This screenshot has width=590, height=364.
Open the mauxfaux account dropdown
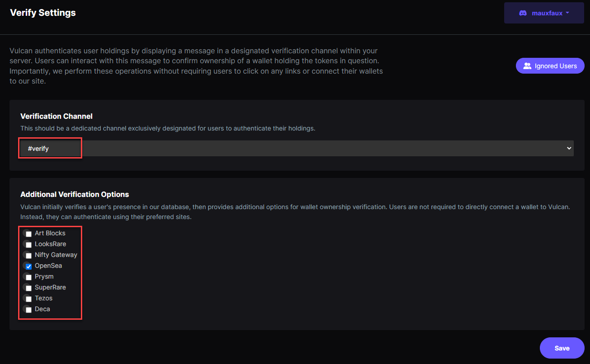click(x=544, y=13)
